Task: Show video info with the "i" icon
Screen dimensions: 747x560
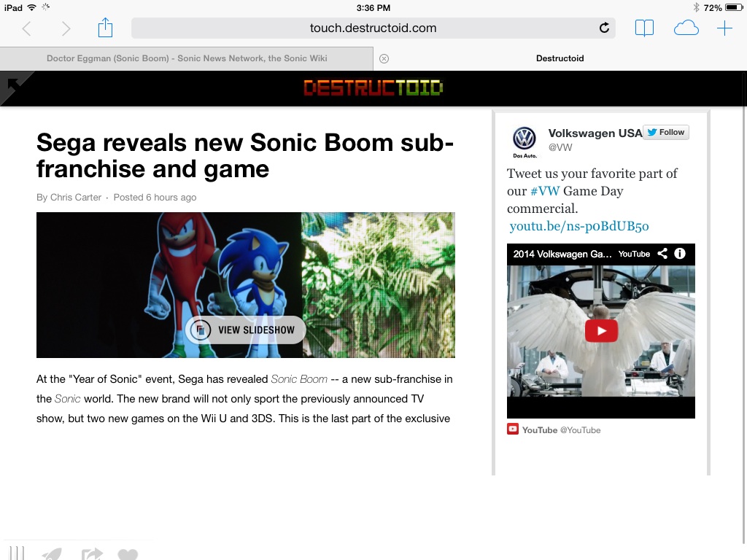Action: point(680,253)
